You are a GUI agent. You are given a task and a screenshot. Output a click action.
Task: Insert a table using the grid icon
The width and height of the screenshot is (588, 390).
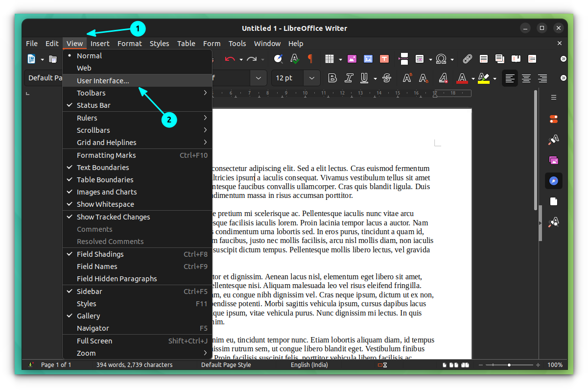pos(329,59)
